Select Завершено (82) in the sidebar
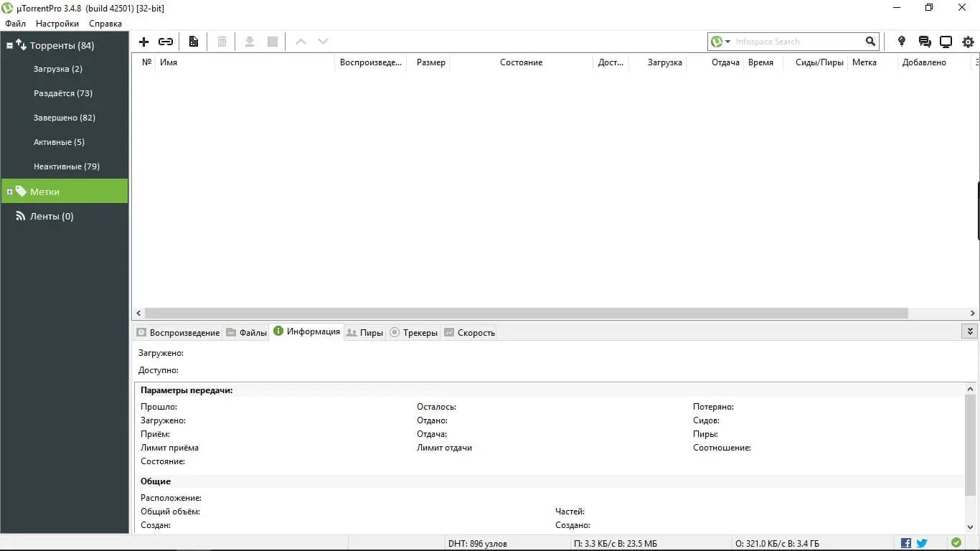 (x=64, y=117)
